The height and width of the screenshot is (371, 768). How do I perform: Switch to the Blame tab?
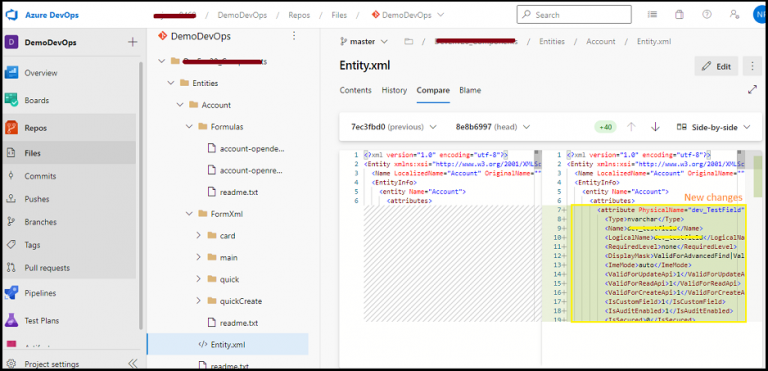(470, 90)
